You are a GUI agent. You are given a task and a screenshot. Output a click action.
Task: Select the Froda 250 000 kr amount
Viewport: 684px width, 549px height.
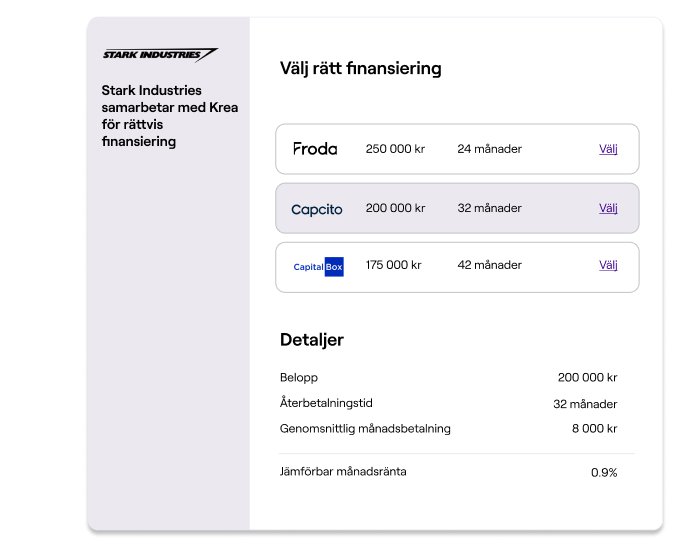coord(395,149)
